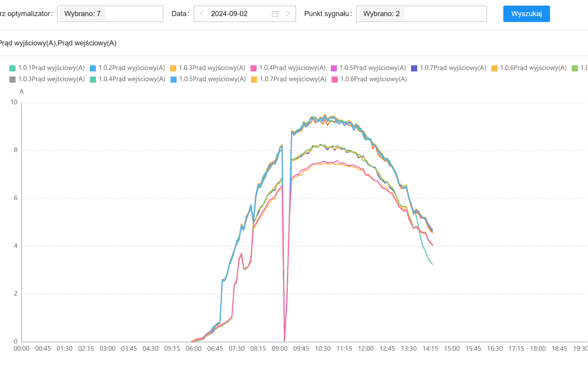Screen dimensions: 588x365
Task: Click the 1.0.4 Prąd wejściowy legend marker
Action: pos(93,79)
